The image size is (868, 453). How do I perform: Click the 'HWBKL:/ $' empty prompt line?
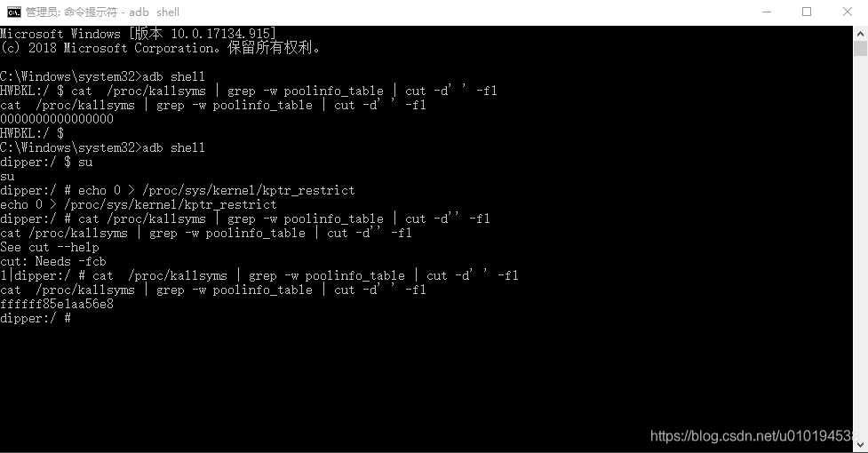[x=32, y=133]
